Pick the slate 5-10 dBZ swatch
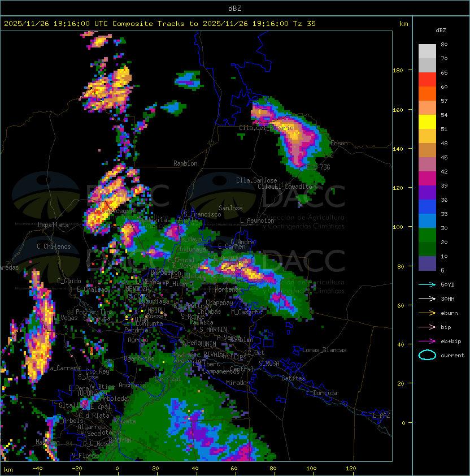 (x=427, y=263)
